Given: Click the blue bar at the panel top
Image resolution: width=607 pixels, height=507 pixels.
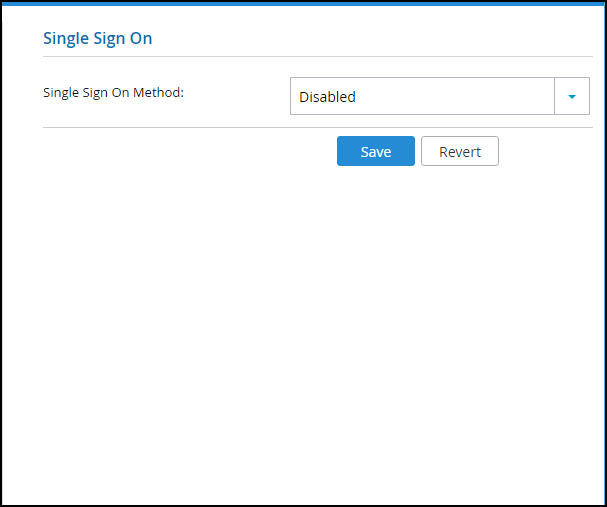Looking at the screenshot, I should 304,3.
